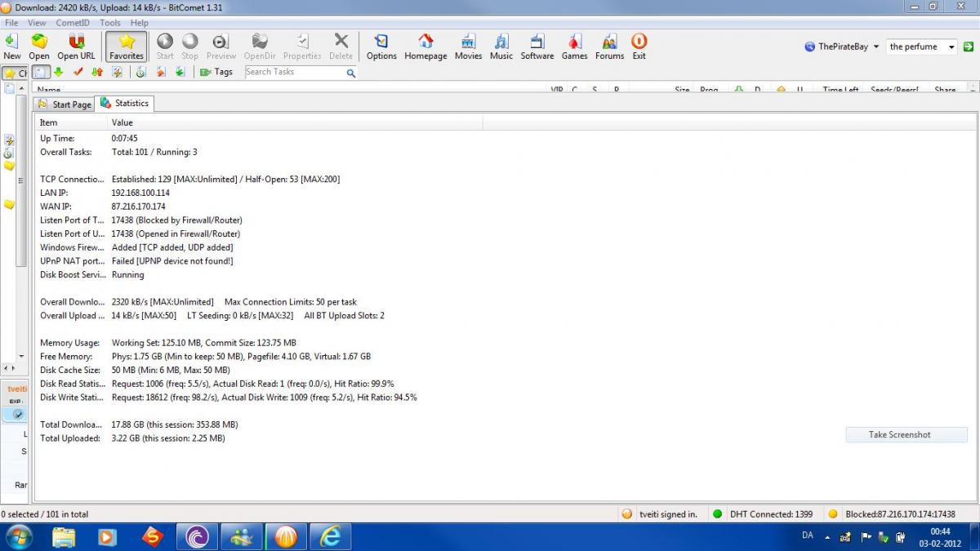
Task: Open the Tags dropdown in the toolbar
Action: [216, 72]
